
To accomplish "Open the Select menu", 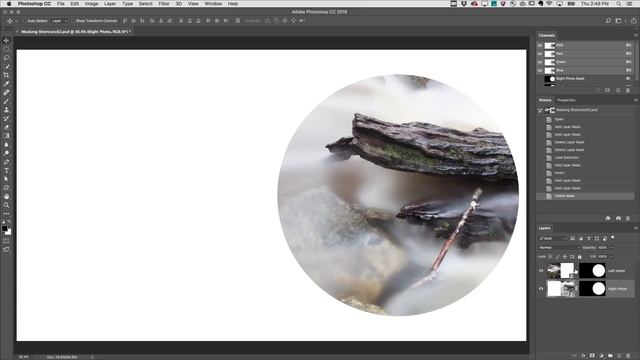I will [145, 4].
